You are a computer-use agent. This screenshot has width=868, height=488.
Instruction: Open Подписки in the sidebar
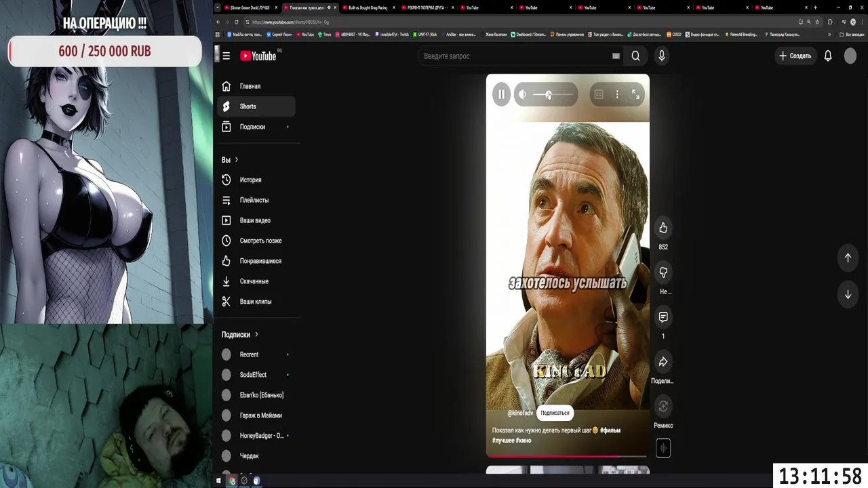pos(256,127)
